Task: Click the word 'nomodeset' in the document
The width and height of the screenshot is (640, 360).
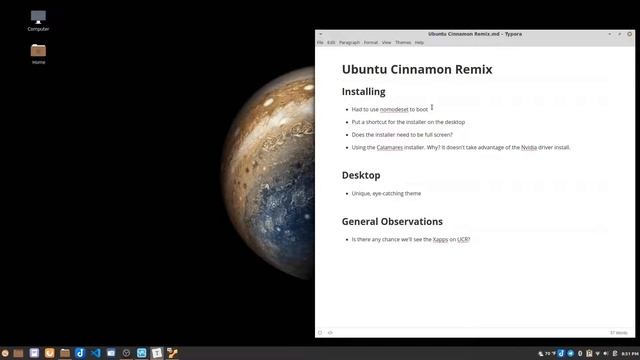Action: click(x=394, y=109)
